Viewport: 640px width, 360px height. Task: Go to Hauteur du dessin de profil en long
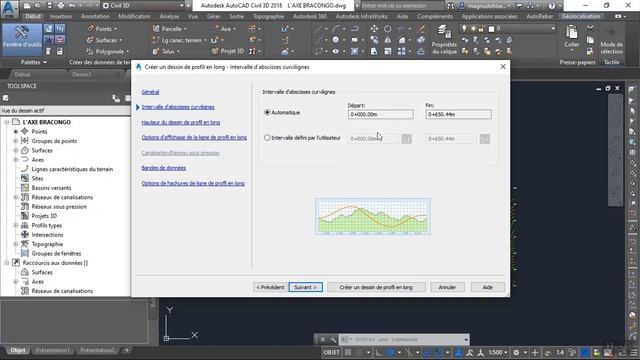pyautogui.click(x=181, y=122)
